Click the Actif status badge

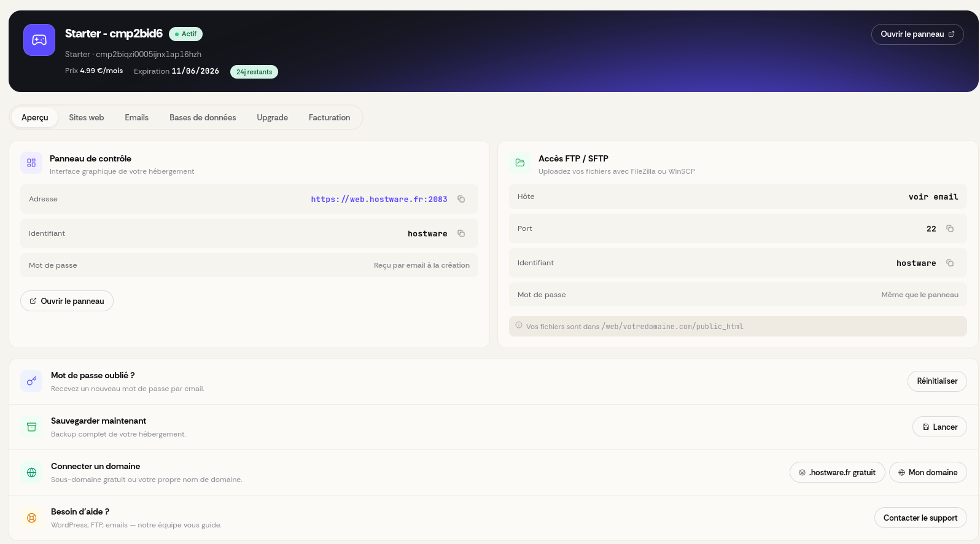[x=185, y=34]
